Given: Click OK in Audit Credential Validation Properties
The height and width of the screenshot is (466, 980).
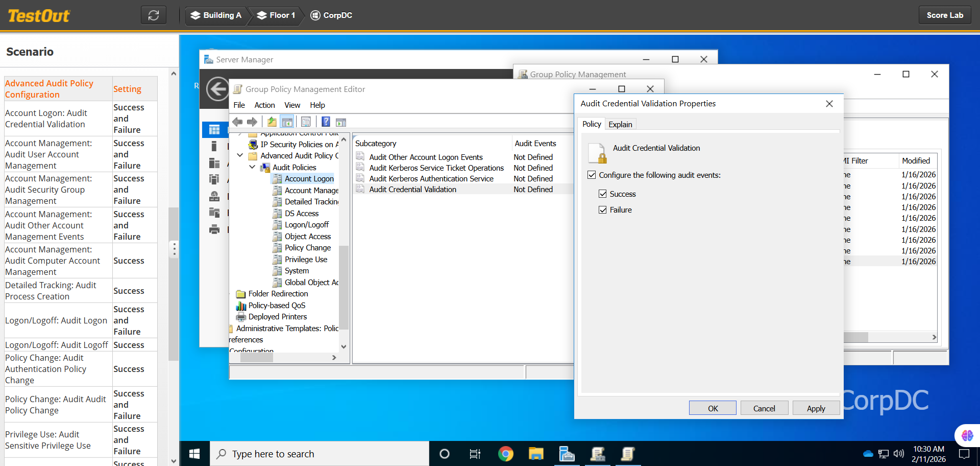Looking at the screenshot, I should tap(713, 408).
